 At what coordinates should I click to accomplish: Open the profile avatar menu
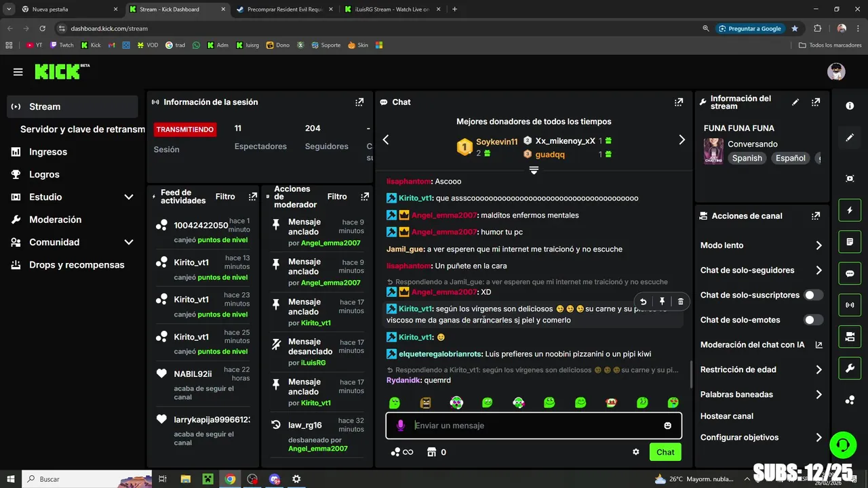point(836,71)
